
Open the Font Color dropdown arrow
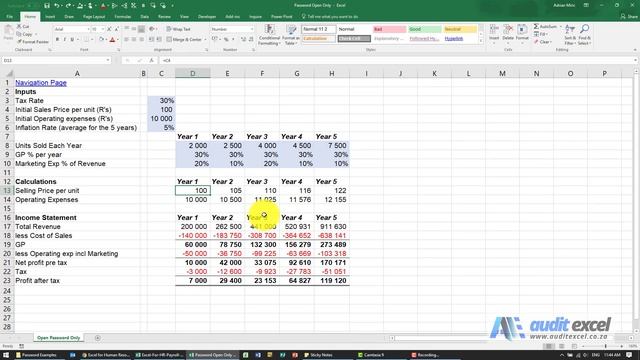click(x=118, y=40)
